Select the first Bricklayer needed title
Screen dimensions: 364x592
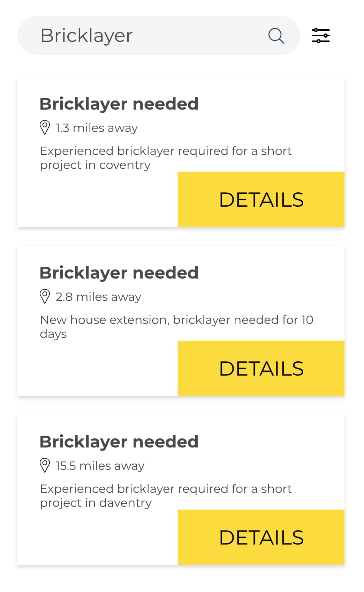tap(119, 104)
